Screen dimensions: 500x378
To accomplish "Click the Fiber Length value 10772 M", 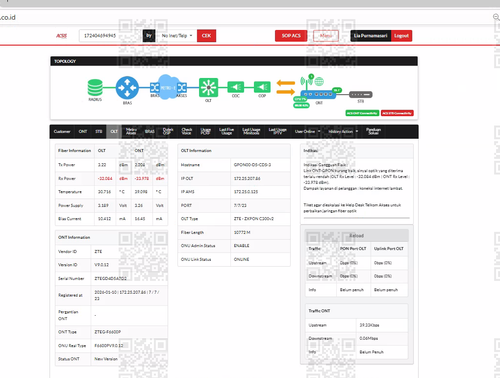I will [x=242, y=232].
